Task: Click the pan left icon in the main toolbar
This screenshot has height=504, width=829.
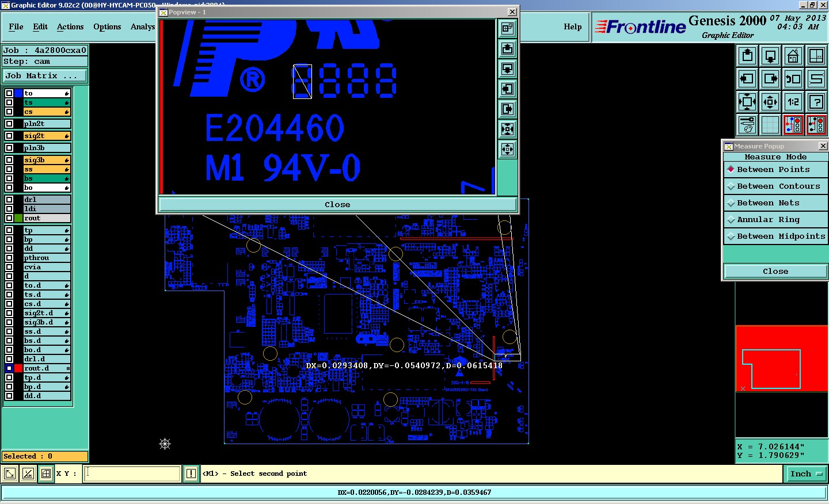Action: click(747, 79)
